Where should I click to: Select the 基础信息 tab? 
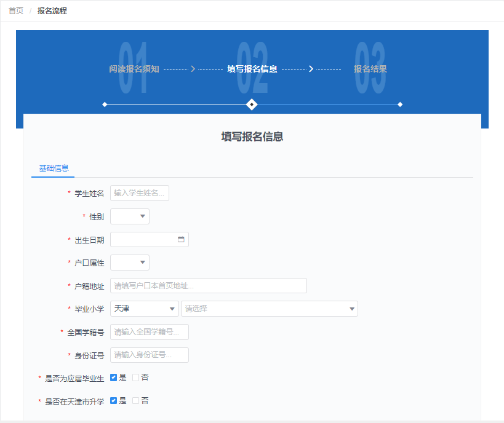click(54, 168)
